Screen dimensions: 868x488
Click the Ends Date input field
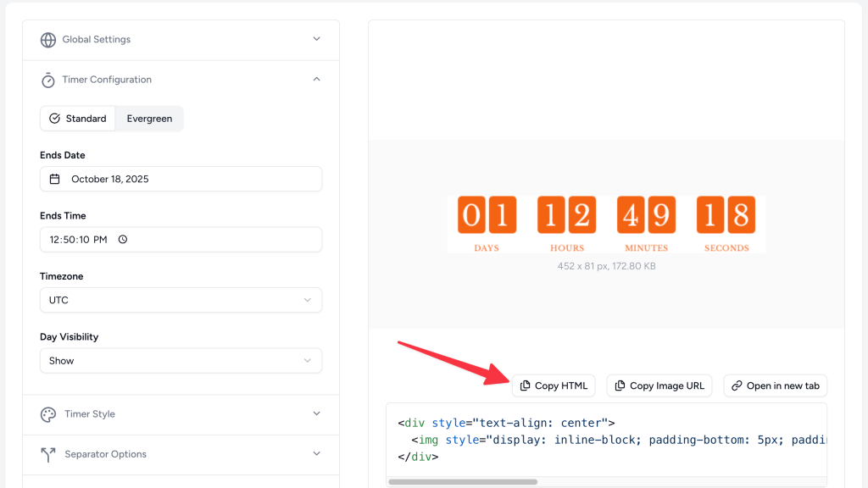tap(181, 179)
